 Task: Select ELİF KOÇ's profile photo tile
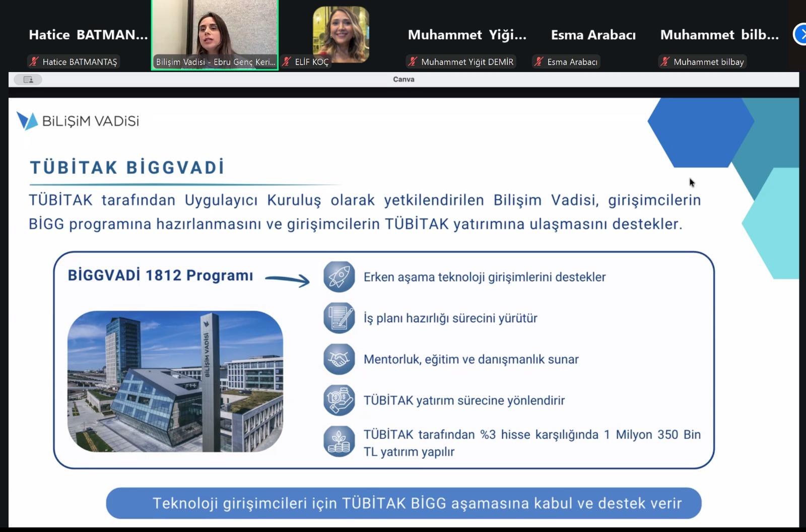pos(341,34)
